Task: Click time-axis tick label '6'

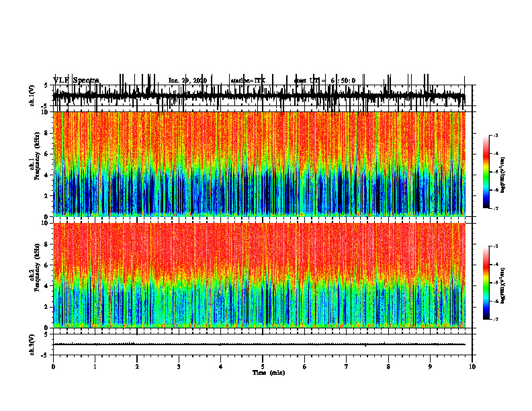Action: [x=304, y=367]
